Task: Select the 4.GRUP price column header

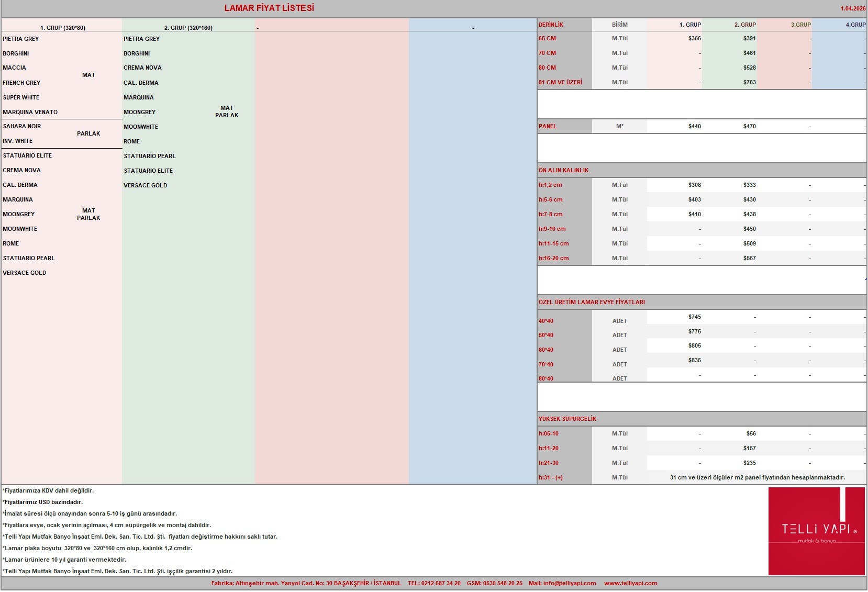Action: 855,25
